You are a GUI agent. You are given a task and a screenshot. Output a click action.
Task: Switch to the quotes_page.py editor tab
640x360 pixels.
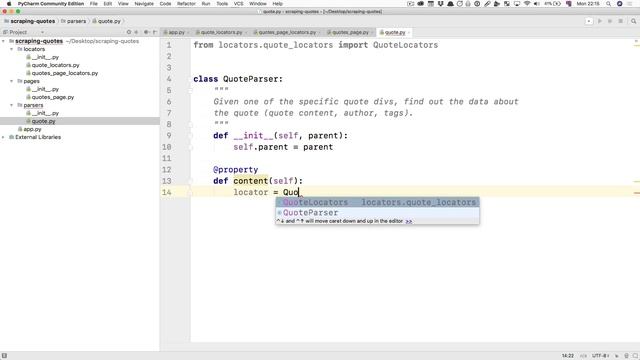(350, 32)
